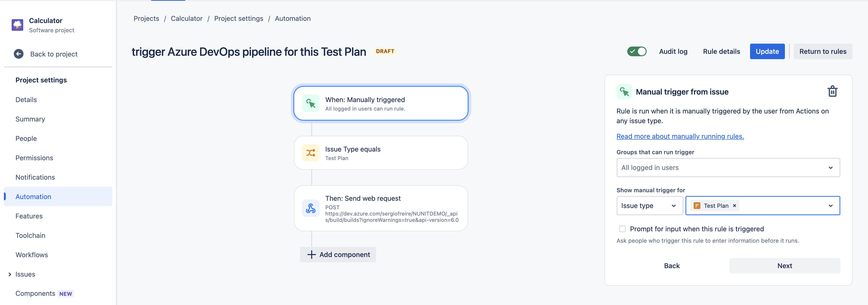Open the Test Plan values dropdown arrow
This screenshot has height=305, width=868.
click(831, 206)
